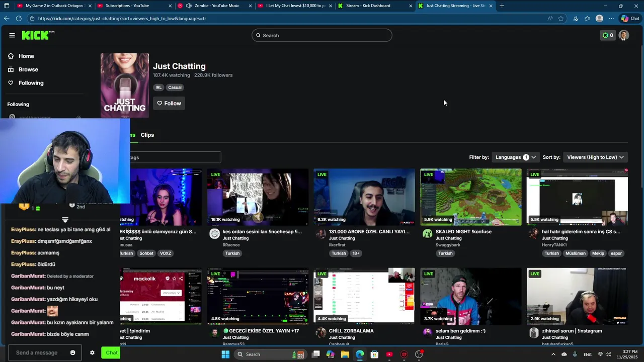Open a new browser tab
Screen dimensions: 644x362
[502, 6]
